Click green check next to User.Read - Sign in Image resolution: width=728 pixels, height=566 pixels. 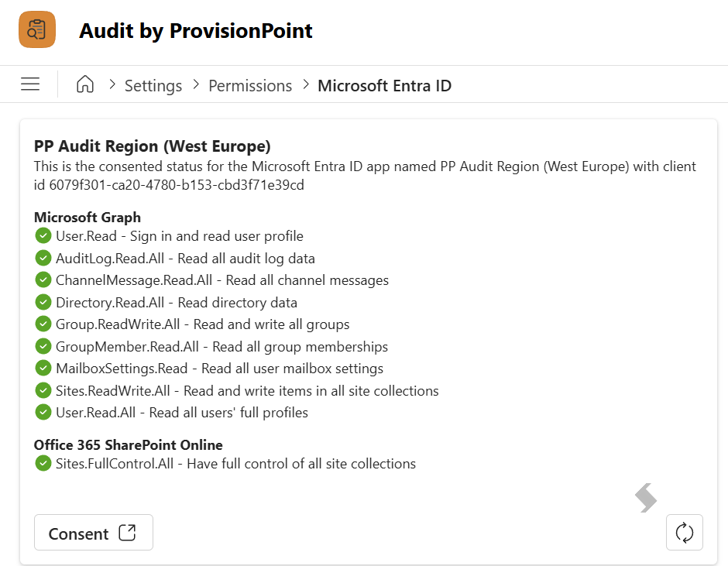(43, 235)
